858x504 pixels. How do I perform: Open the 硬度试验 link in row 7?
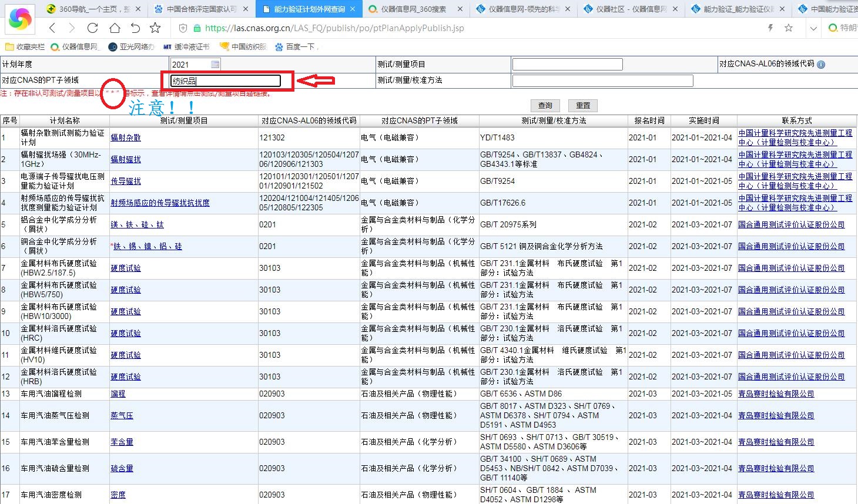pos(126,268)
